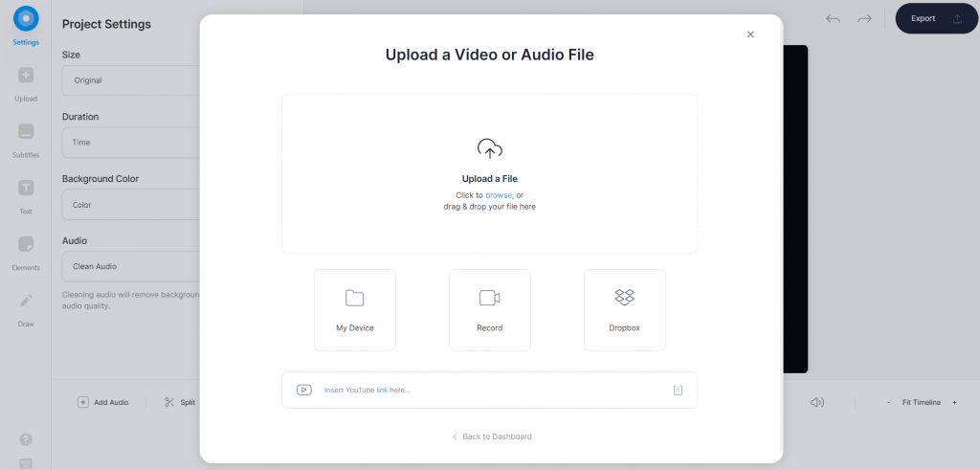This screenshot has width=980, height=470.
Task: Choose the My Device upload option
Action: (x=354, y=310)
